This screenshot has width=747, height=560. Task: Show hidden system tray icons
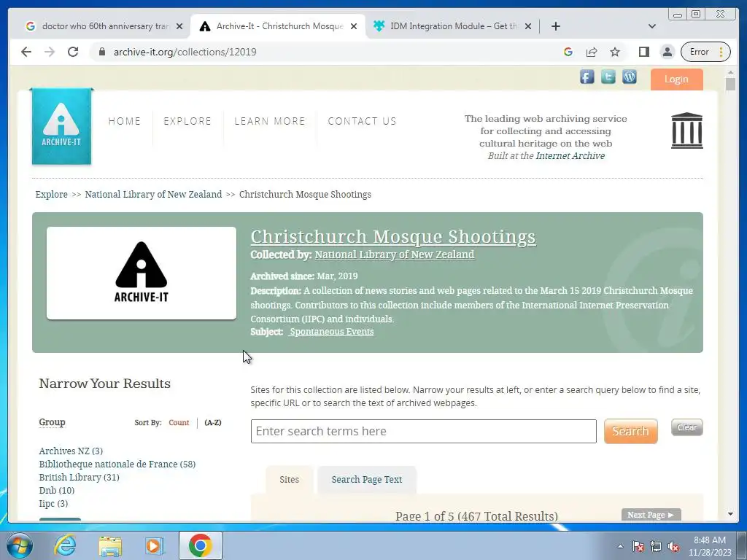click(620, 547)
